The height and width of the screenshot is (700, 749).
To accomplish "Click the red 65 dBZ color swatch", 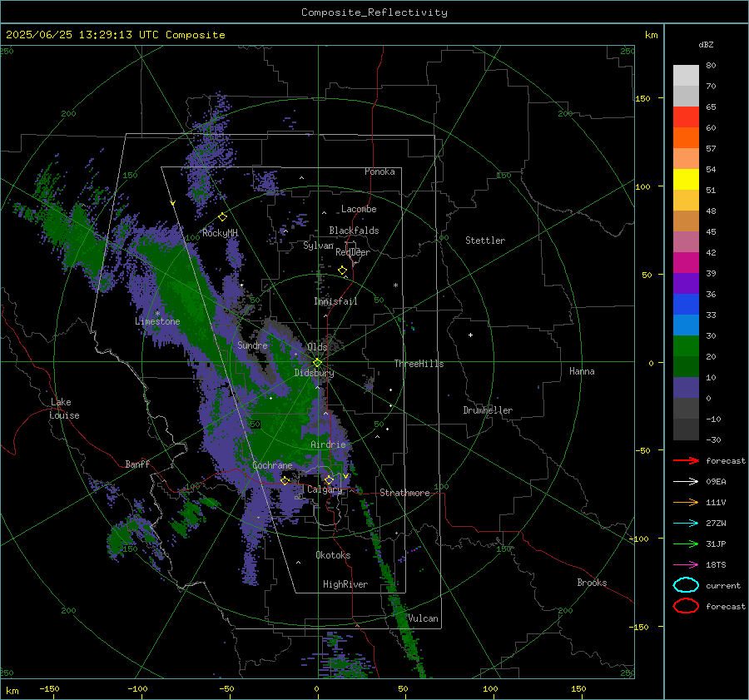I will [686, 117].
